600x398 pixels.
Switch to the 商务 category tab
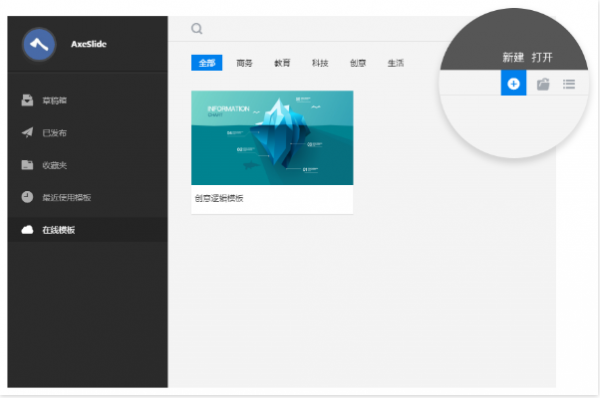[244, 63]
